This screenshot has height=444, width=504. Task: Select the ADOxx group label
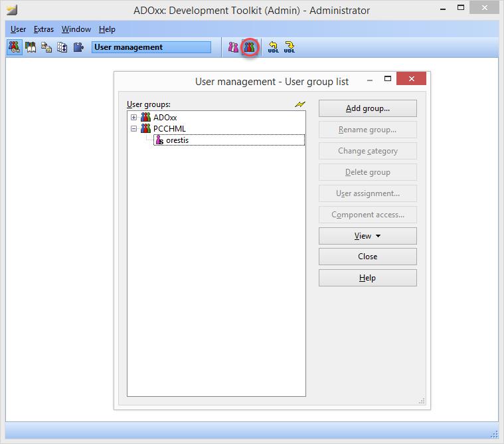coord(165,118)
